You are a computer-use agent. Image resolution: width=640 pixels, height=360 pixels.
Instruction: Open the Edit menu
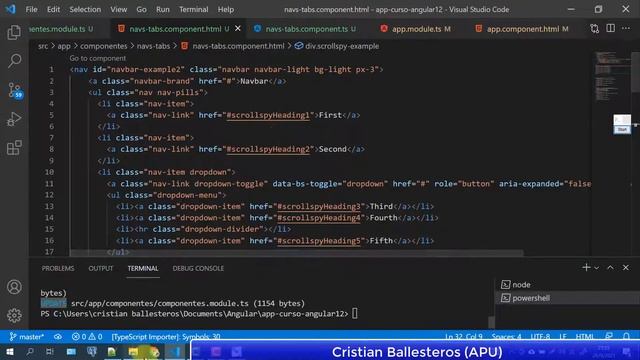pos(53,9)
